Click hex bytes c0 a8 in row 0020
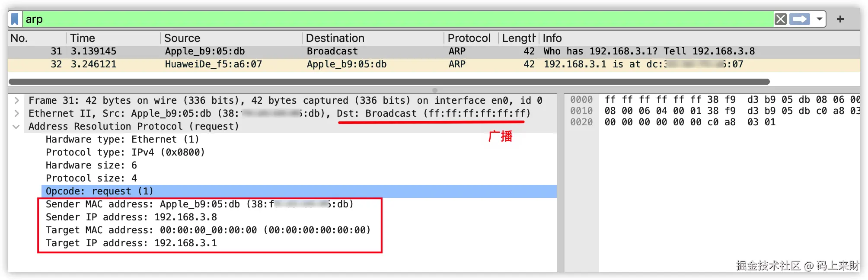This screenshot has height=280, width=868. pyautogui.click(x=721, y=122)
